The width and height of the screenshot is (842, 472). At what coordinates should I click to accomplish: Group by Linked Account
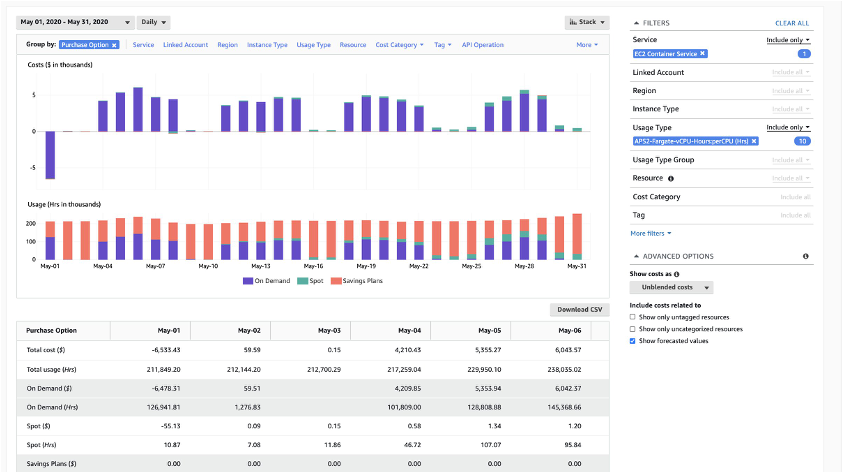click(x=186, y=45)
